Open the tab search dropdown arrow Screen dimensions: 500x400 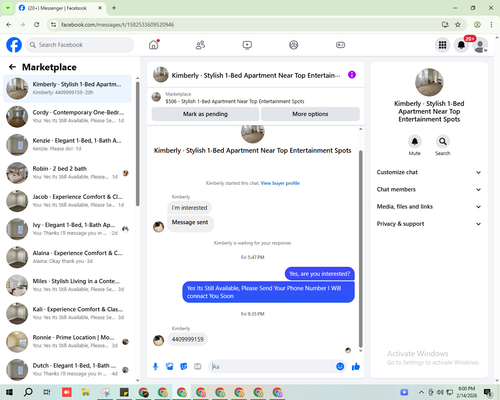tap(7, 8)
